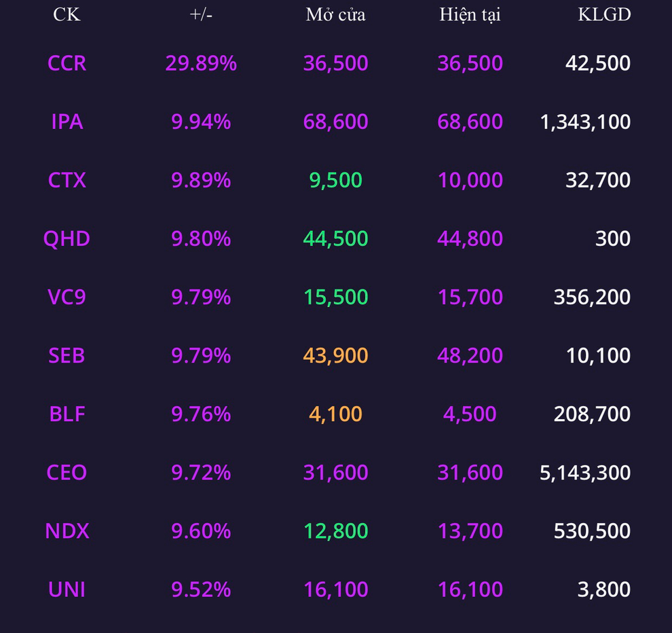The width and height of the screenshot is (672, 633).
Task: Click the Mở cửa column header
Action: point(335,14)
